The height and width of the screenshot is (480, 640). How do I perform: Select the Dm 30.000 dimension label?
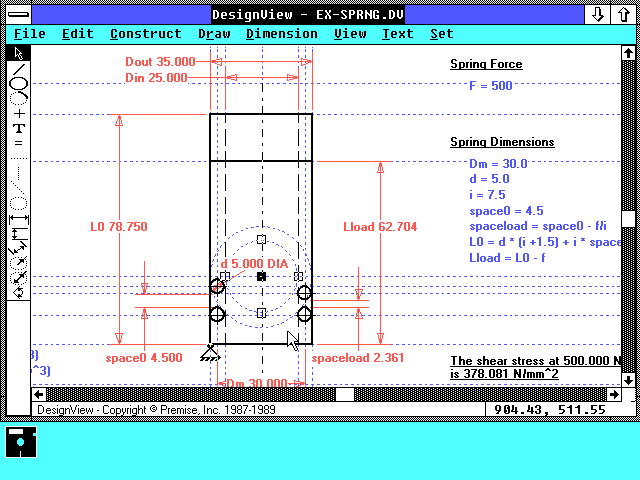tap(257, 383)
